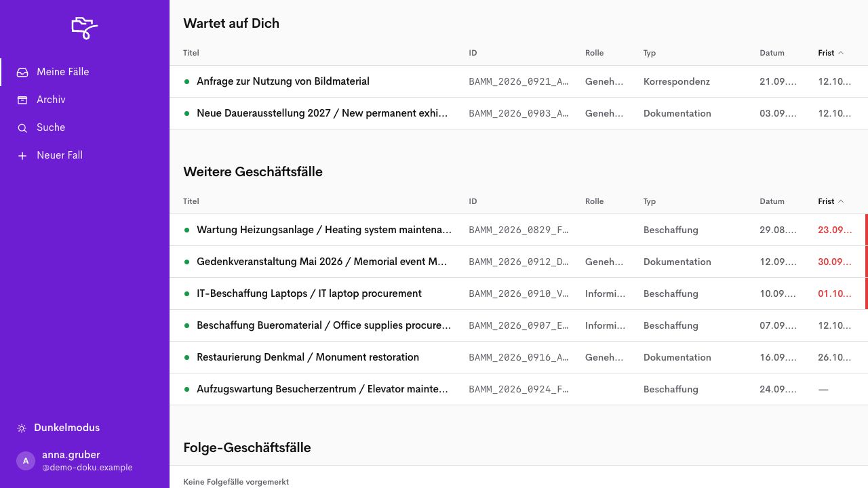Click overdue deadline 01.10… in red
868x488 pixels.
(835, 293)
